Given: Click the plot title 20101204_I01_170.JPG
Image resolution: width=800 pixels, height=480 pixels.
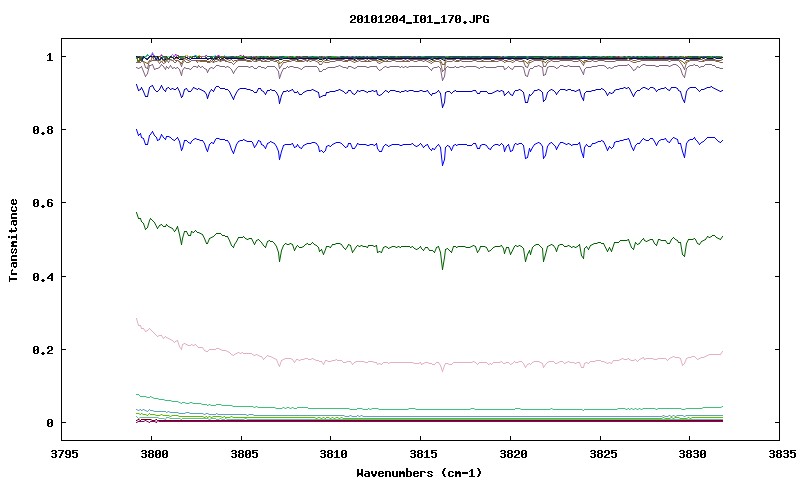Looking at the screenshot, I should 419,19.
